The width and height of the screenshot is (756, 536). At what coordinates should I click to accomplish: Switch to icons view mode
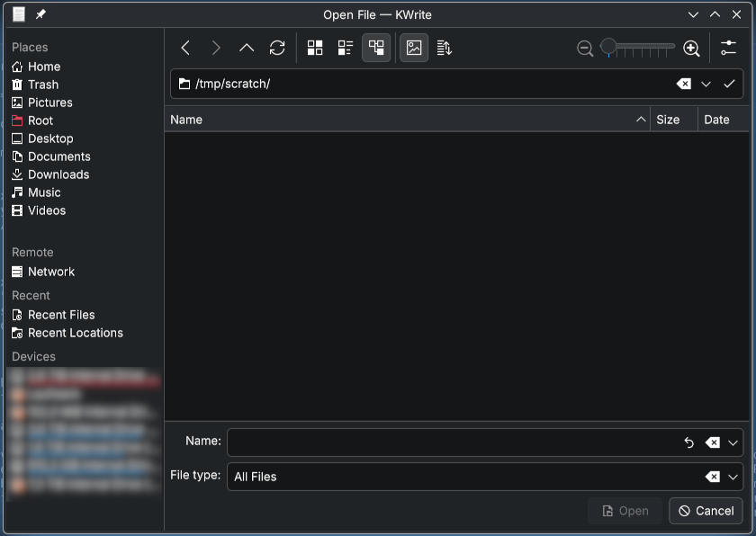[315, 48]
